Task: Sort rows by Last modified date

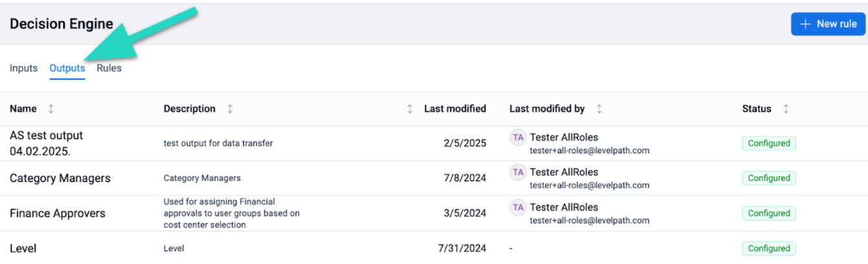Action: pos(409,109)
